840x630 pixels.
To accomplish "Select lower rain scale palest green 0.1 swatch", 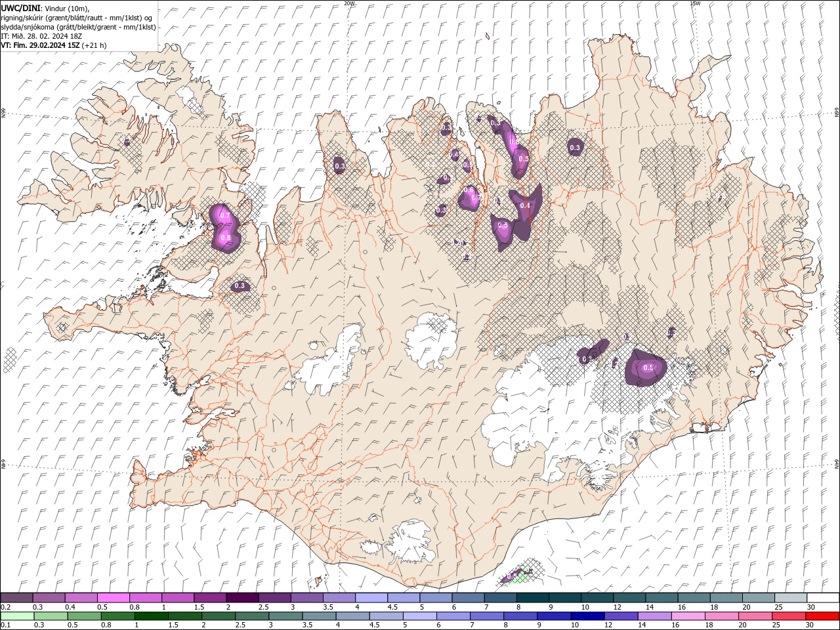I will coord(17,616).
